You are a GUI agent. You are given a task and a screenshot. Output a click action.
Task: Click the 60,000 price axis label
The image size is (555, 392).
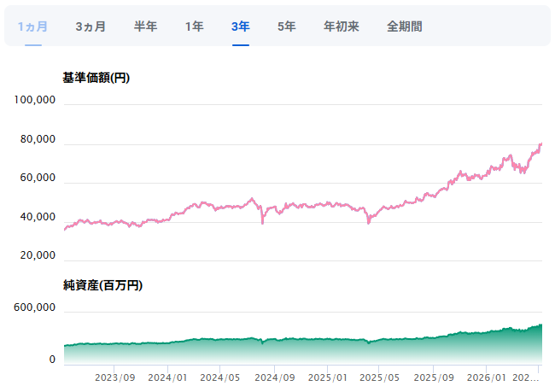coord(38,178)
